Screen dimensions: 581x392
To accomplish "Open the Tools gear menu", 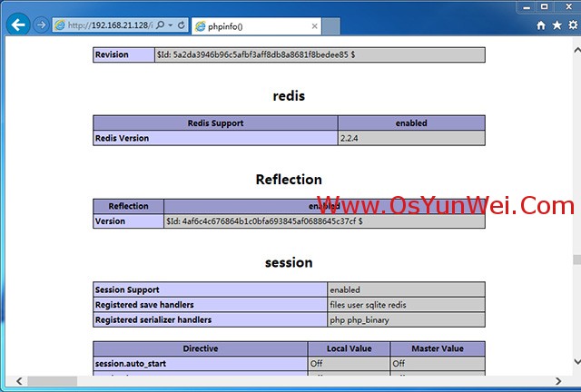I will click(x=573, y=24).
